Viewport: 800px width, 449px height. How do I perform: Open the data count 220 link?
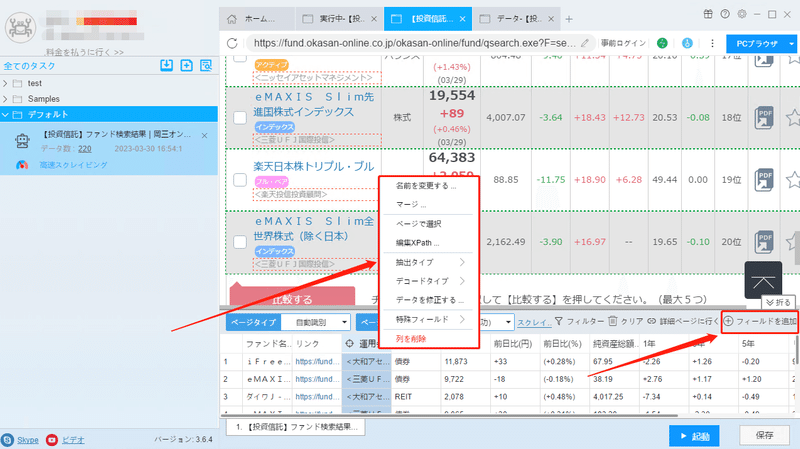point(85,149)
